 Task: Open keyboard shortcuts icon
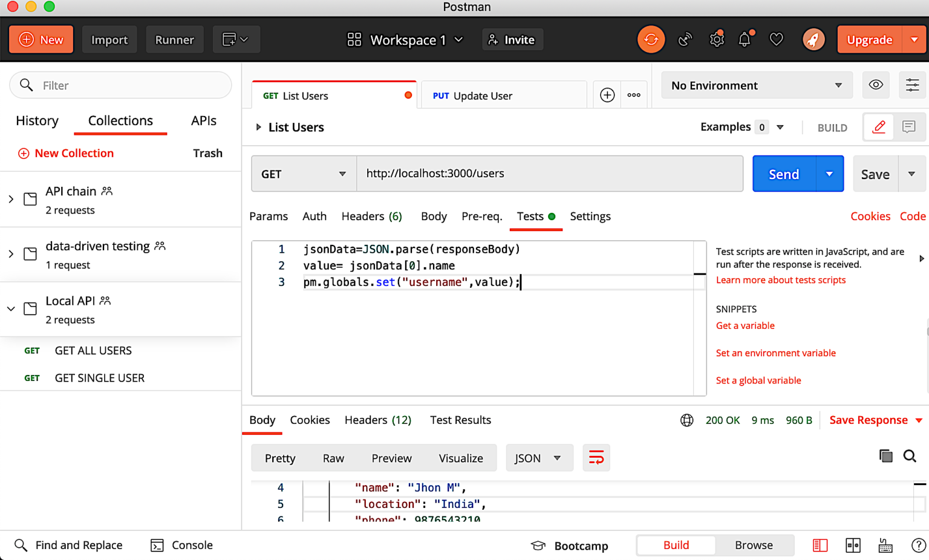(x=885, y=545)
